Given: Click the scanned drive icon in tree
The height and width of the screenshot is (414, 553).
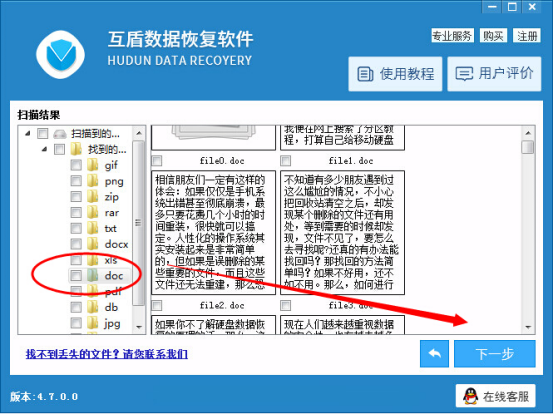Looking at the screenshot, I should coord(60,134).
